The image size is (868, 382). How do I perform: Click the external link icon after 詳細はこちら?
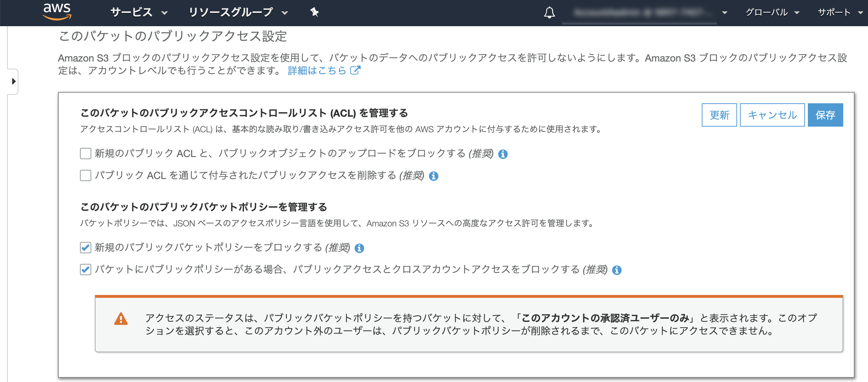click(x=355, y=71)
